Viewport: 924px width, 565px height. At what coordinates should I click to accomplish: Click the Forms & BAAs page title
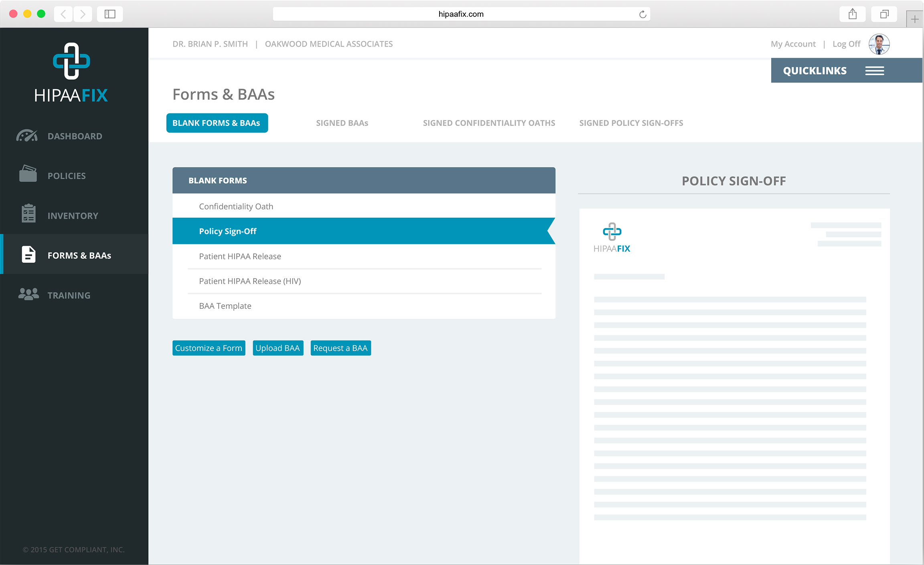coord(223,95)
